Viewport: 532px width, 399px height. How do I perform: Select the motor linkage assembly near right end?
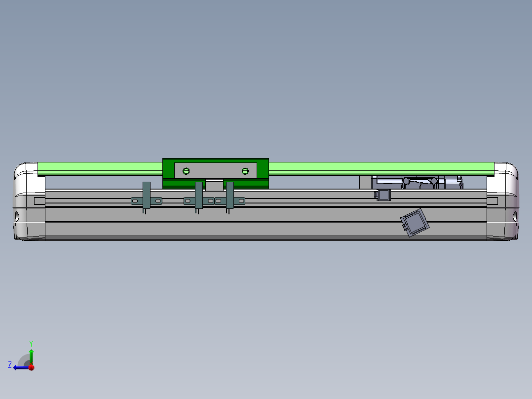419,182
